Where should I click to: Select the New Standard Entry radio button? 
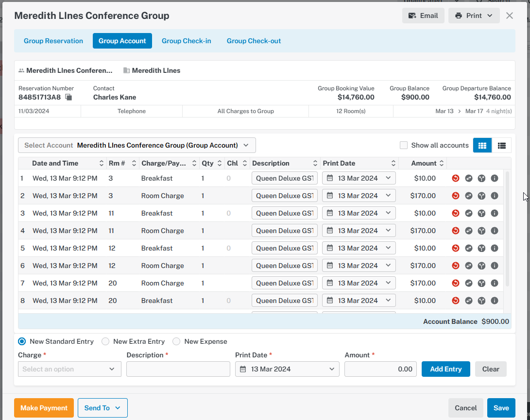[22, 342]
